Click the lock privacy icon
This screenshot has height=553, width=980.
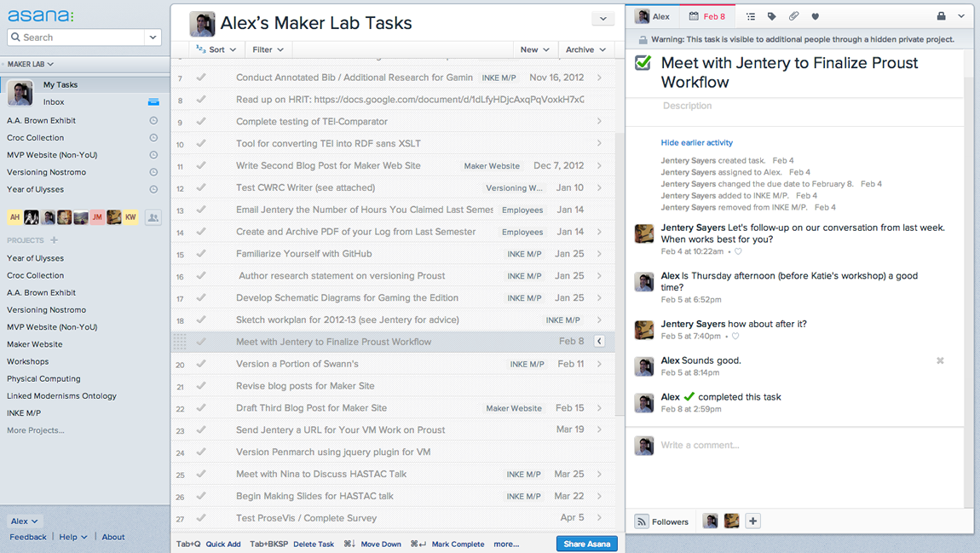[x=941, y=16]
